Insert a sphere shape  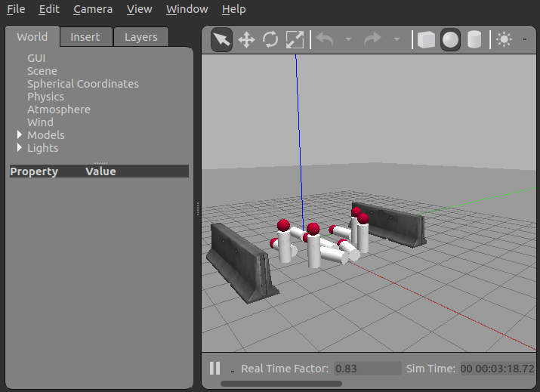[x=450, y=39]
